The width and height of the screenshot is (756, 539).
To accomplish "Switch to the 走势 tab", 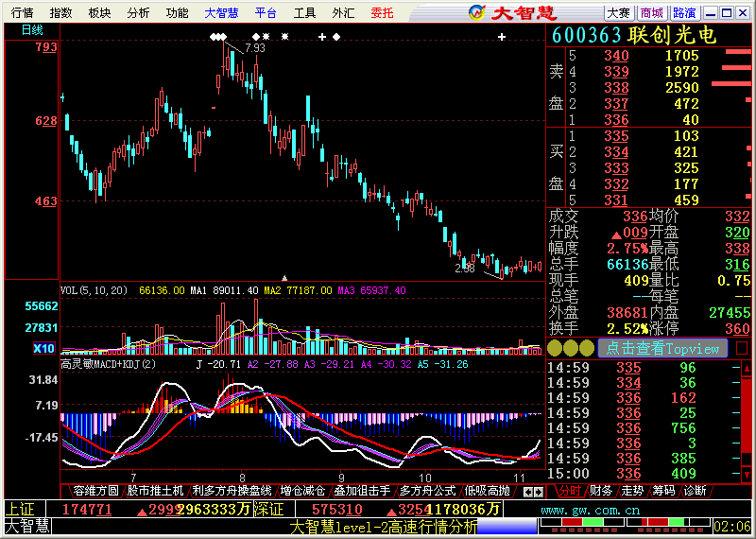I will (632, 491).
